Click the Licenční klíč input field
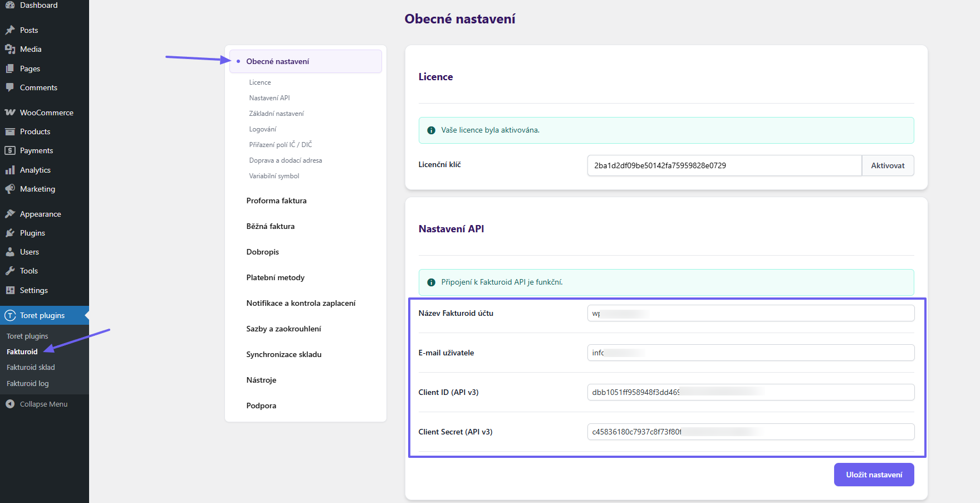980x503 pixels. [x=724, y=165]
